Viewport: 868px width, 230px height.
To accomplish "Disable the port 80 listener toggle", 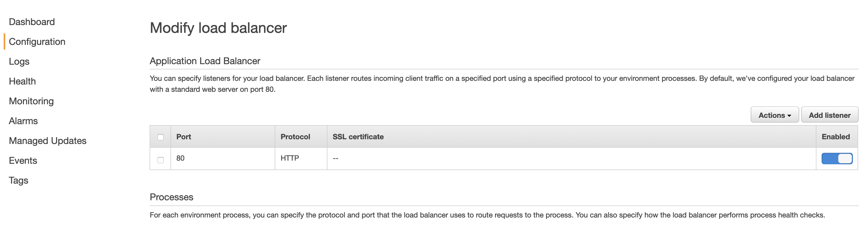I will tap(837, 159).
